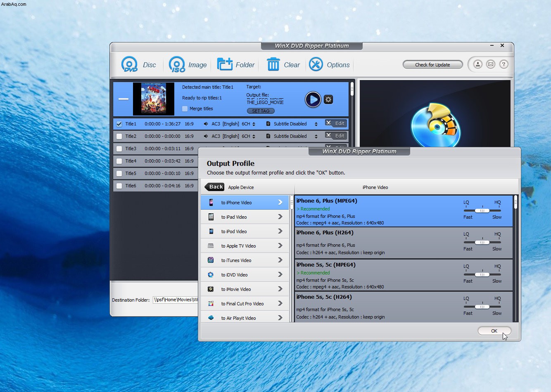Viewport: 551px width, 392px height.
Task: Click the iPod Video device icon
Action: click(x=211, y=231)
